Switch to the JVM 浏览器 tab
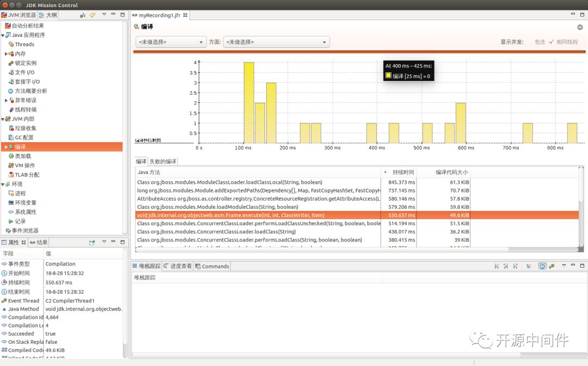Viewport: 588px width, 366px height. [x=19, y=15]
